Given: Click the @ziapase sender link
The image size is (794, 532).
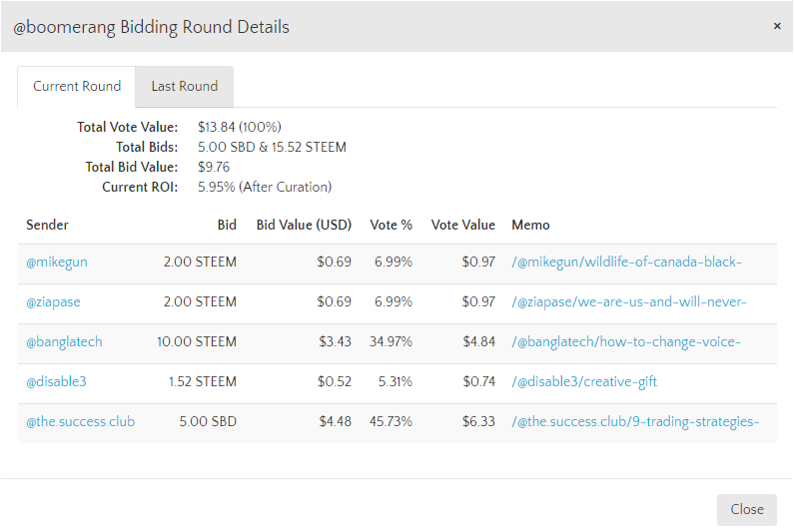Looking at the screenshot, I should click(x=55, y=302).
